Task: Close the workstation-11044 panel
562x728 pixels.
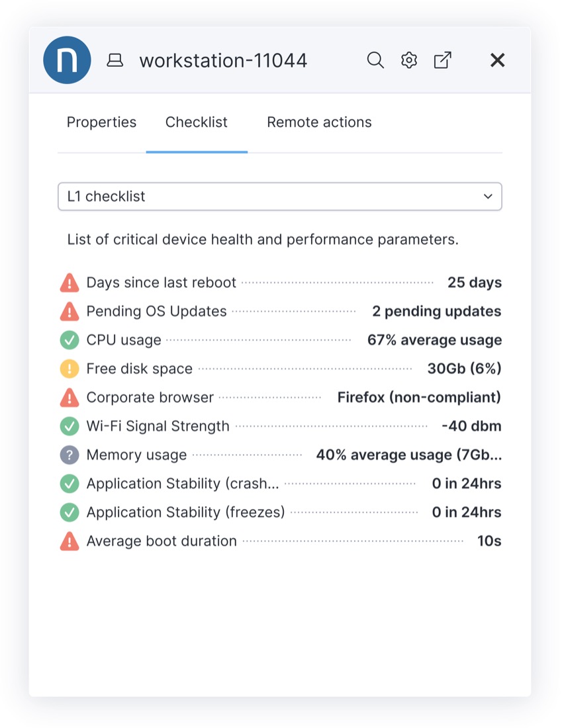Action: pos(497,60)
